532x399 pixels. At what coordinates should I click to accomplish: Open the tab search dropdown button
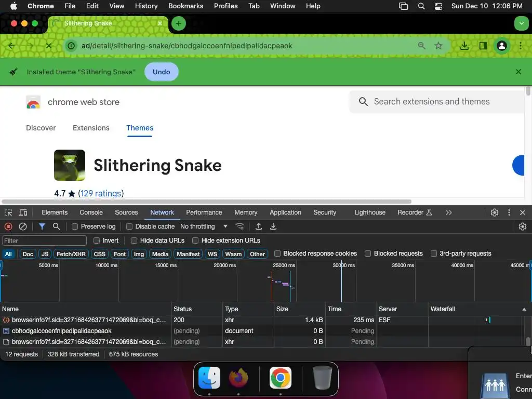pyautogui.click(x=522, y=23)
